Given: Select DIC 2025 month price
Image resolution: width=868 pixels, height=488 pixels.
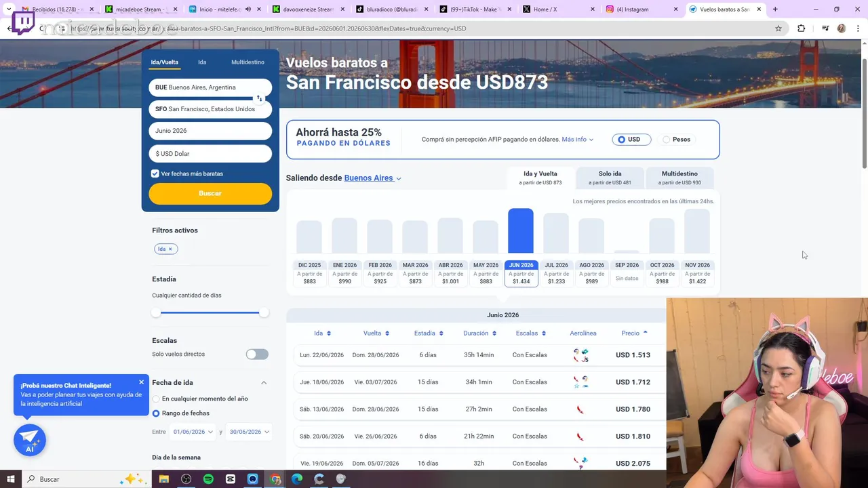Looking at the screenshot, I should (x=309, y=273).
